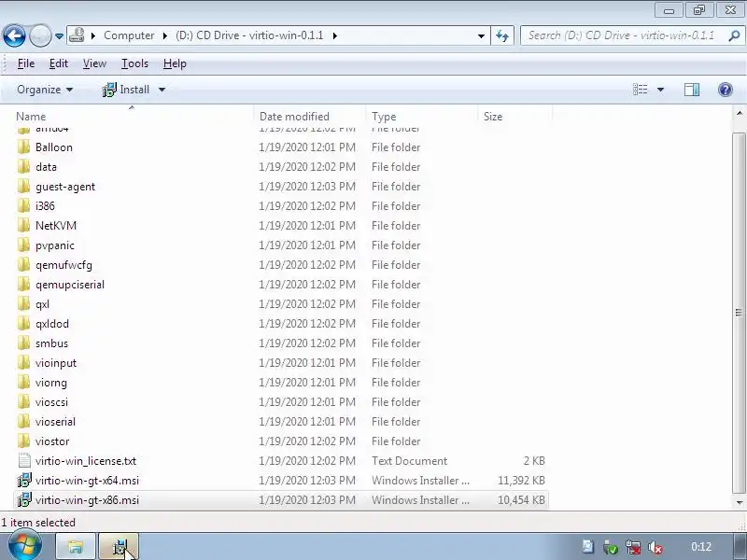Screen dimensions: 747x560
Task: Open the View menu
Action: click(94, 63)
